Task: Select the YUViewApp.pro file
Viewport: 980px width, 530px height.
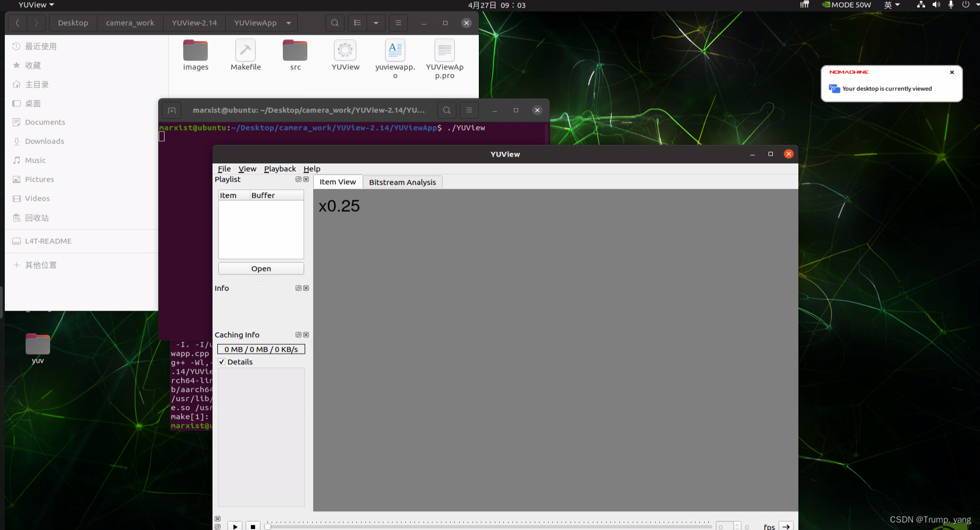Action: click(x=445, y=59)
